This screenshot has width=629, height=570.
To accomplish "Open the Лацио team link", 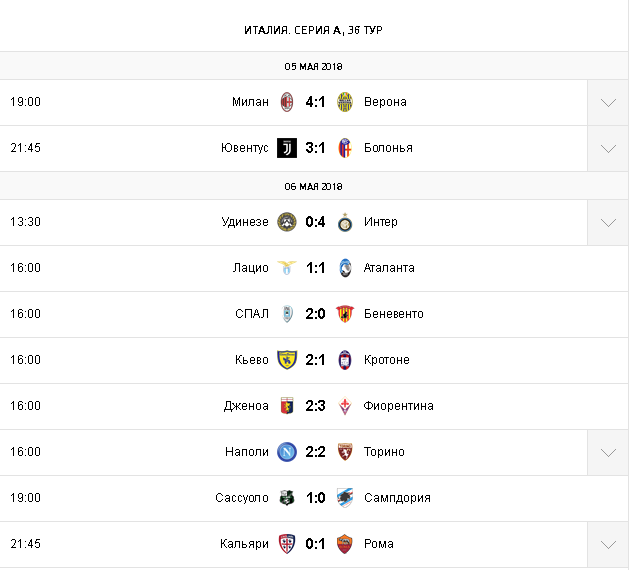I will [250, 268].
